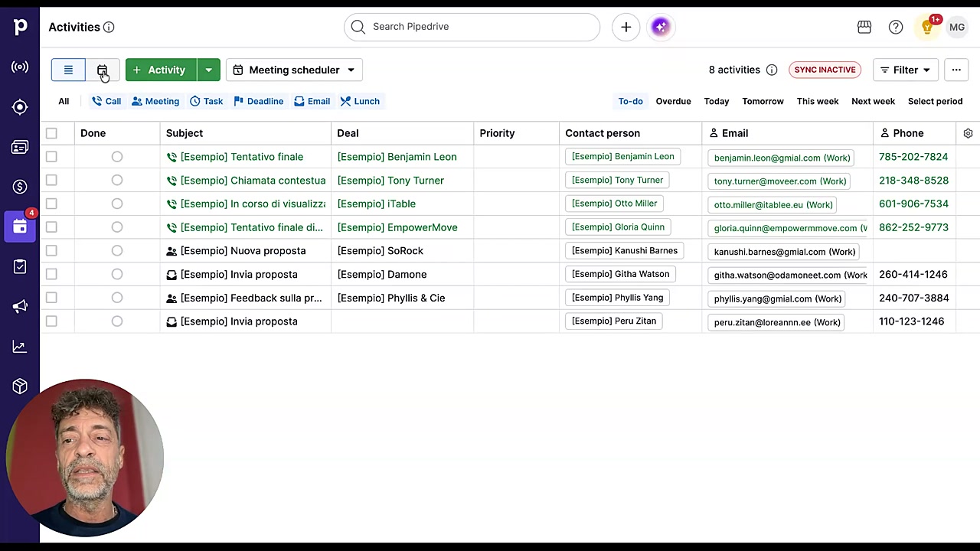Filter by Call activities
This screenshot has height=551, width=980.
[x=106, y=101]
